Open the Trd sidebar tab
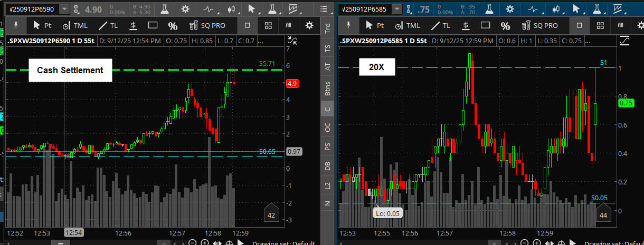The image size is (644, 245). click(x=328, y=29)
